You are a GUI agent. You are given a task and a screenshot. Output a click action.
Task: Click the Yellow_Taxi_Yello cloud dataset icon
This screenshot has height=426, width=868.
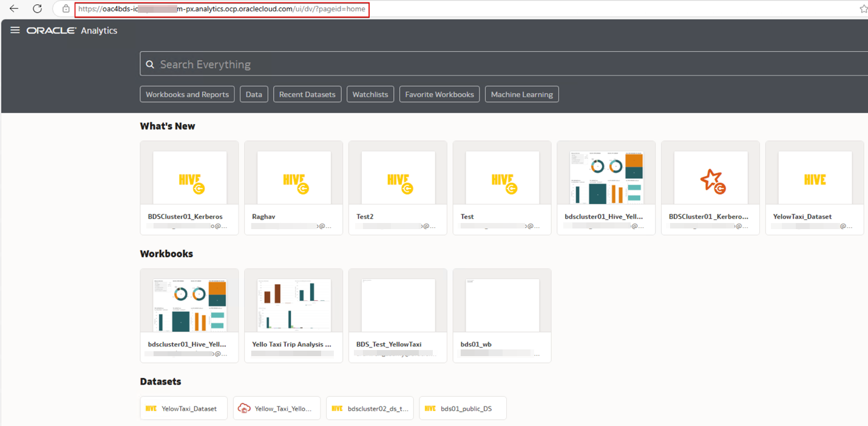coord(244,408)
